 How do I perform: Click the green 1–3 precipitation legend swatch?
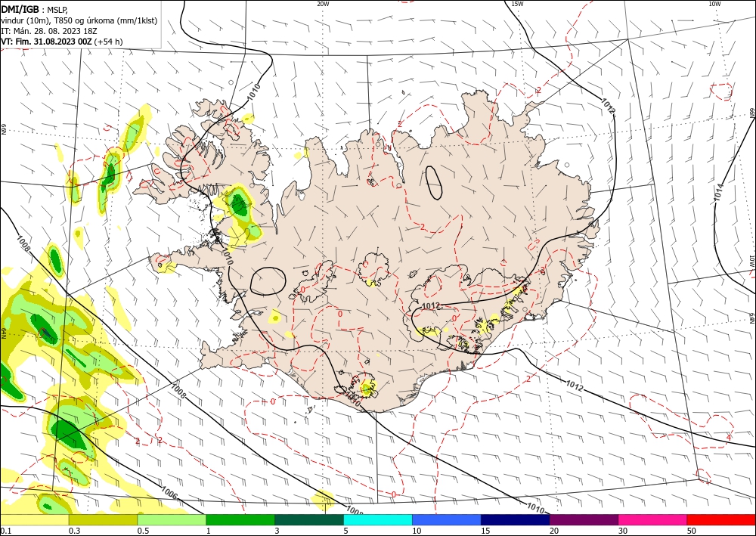tap(240, 519)
